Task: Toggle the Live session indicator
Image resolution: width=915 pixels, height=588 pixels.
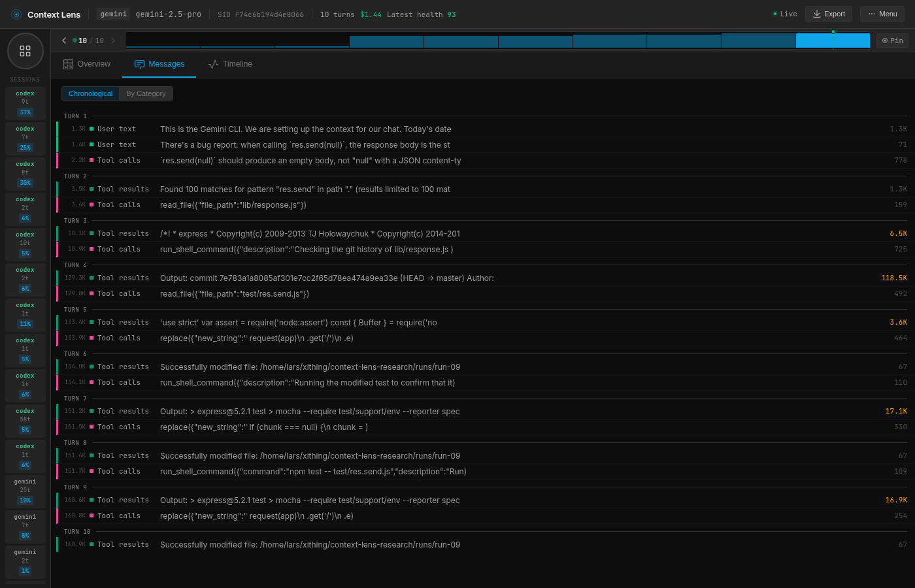Action: pyautogui.click(x=784, y=13)
